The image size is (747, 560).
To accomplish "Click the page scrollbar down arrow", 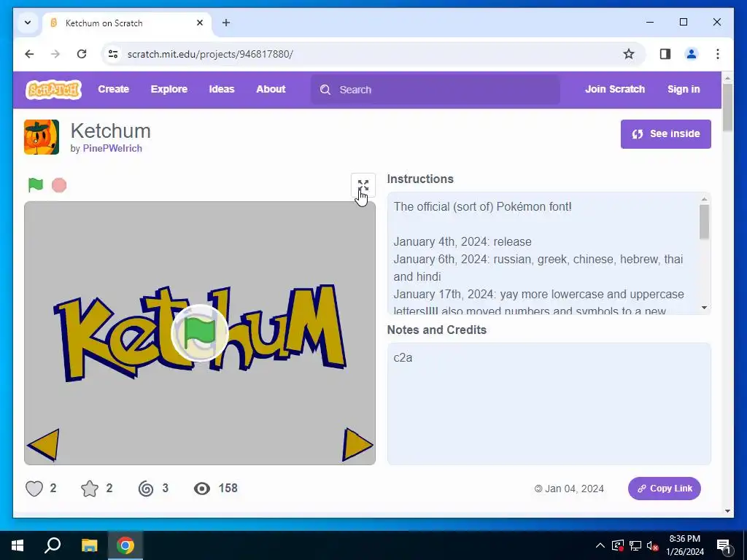I will [727, 511].
